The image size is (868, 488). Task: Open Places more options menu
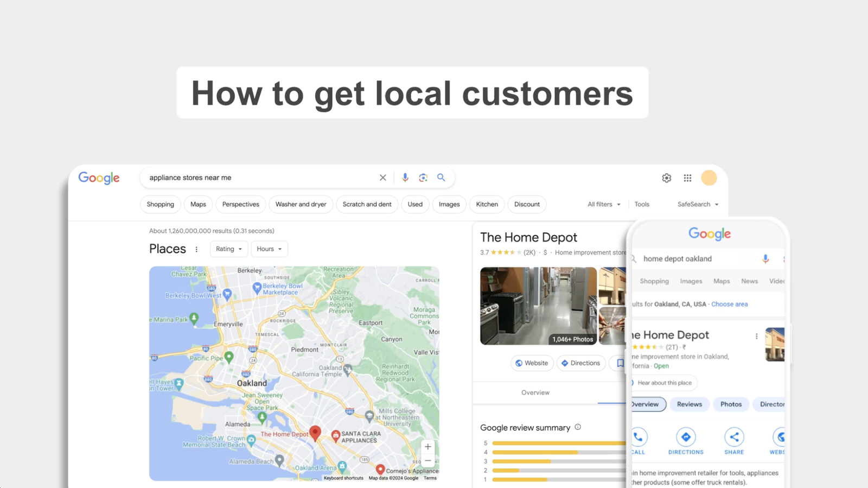(x=196, y=249)
